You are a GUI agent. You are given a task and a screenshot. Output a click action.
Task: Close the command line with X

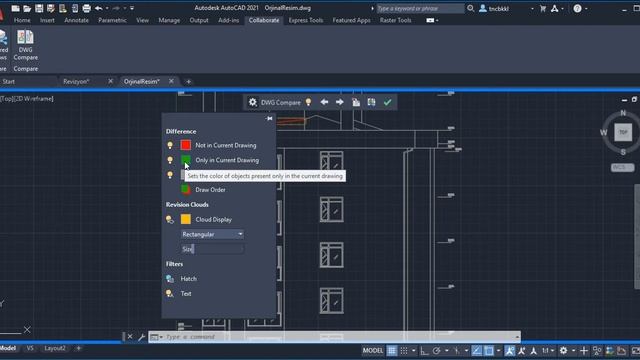point(130,337)
